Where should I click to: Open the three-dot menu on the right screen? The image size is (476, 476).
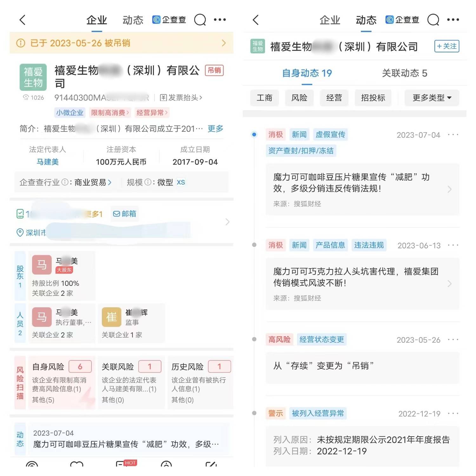[453, 20]
